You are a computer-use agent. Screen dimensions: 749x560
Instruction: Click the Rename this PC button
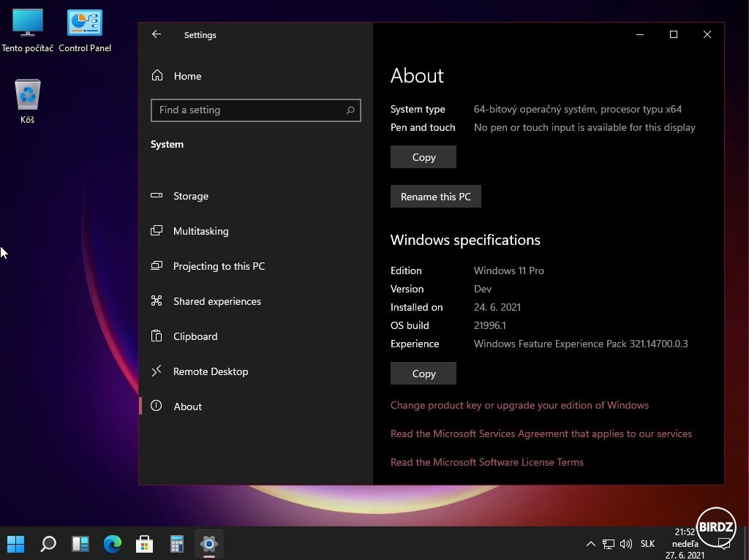tap(436, 197)
